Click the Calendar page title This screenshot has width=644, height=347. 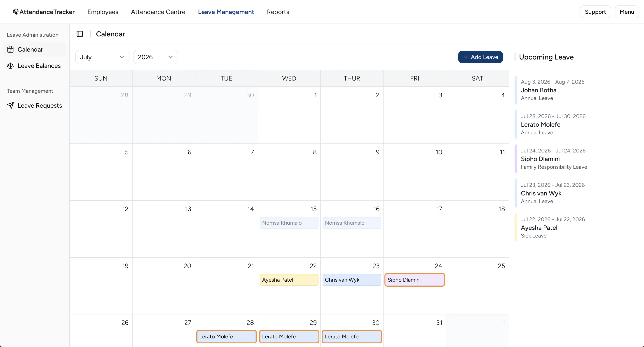(x=110, y=34)
